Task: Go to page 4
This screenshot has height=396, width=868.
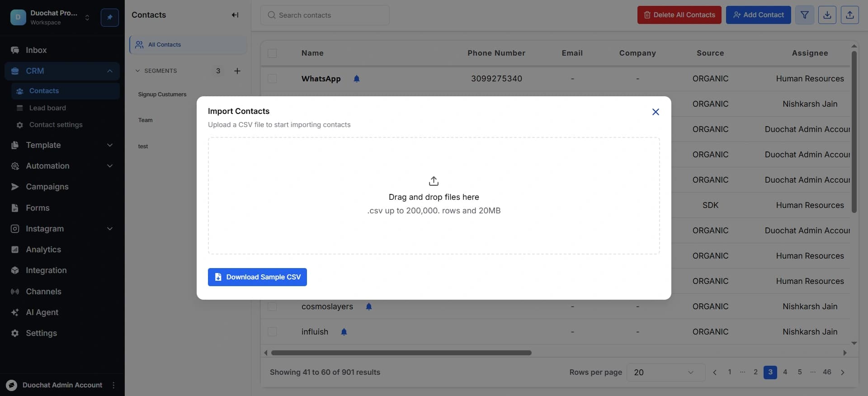Action: coord(785,372)
